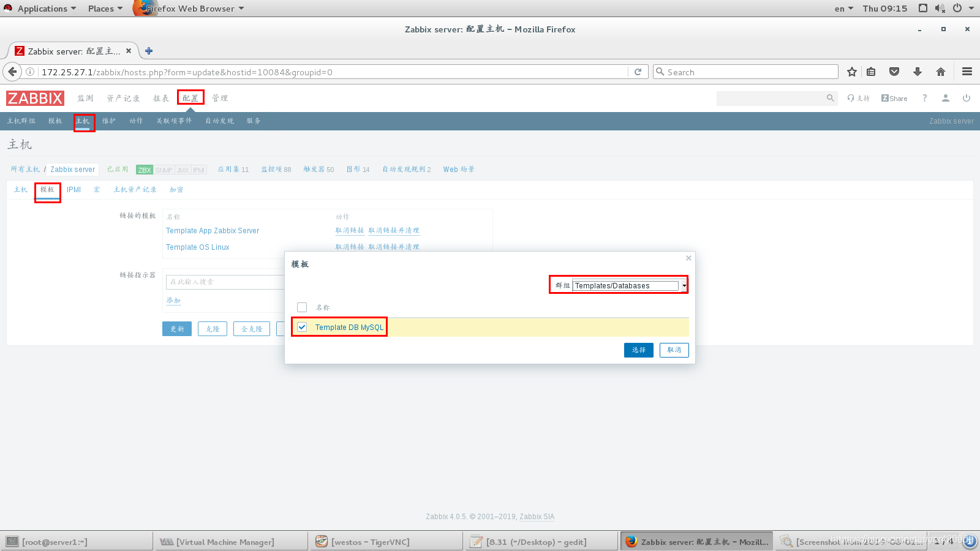Open Template OS Linux link

pyautogui.click(x=198, y=247)
